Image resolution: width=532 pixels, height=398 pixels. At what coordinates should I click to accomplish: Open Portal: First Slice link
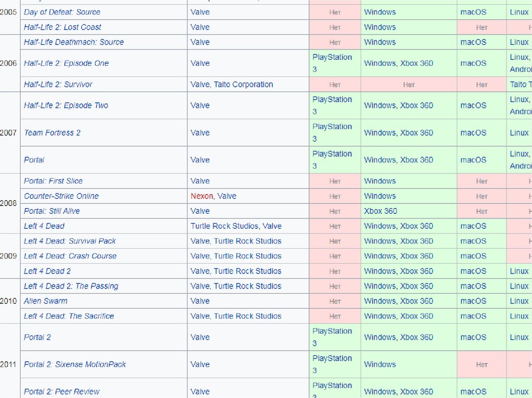click(54, 181)
